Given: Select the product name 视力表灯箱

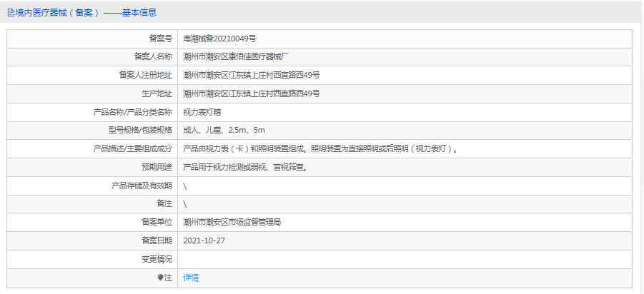Looking at the screenshot, I should (x=202, y=112).
